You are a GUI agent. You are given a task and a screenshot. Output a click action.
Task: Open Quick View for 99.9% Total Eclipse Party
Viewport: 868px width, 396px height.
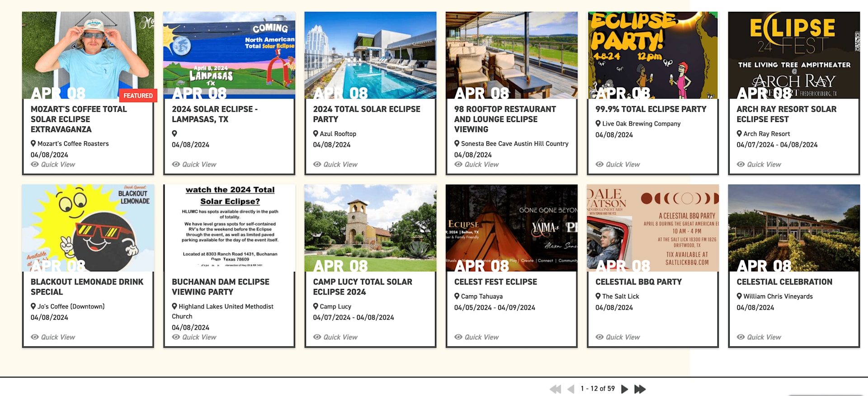tap(618, 164)
